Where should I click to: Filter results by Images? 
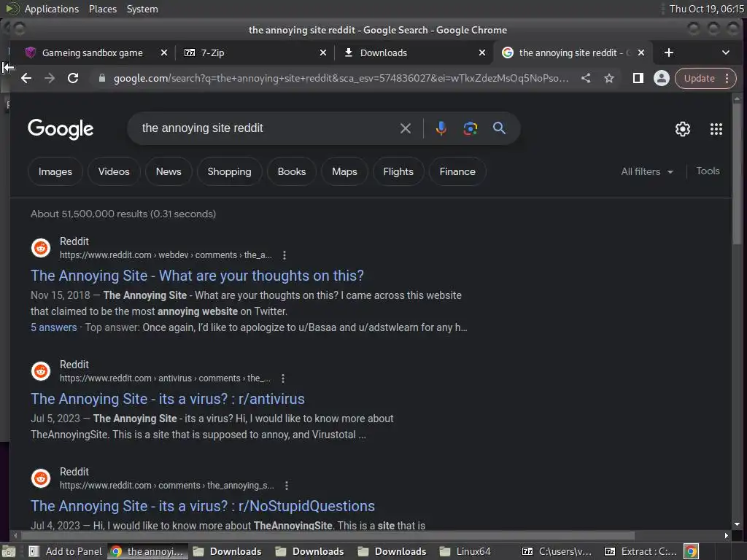[55, 171]
